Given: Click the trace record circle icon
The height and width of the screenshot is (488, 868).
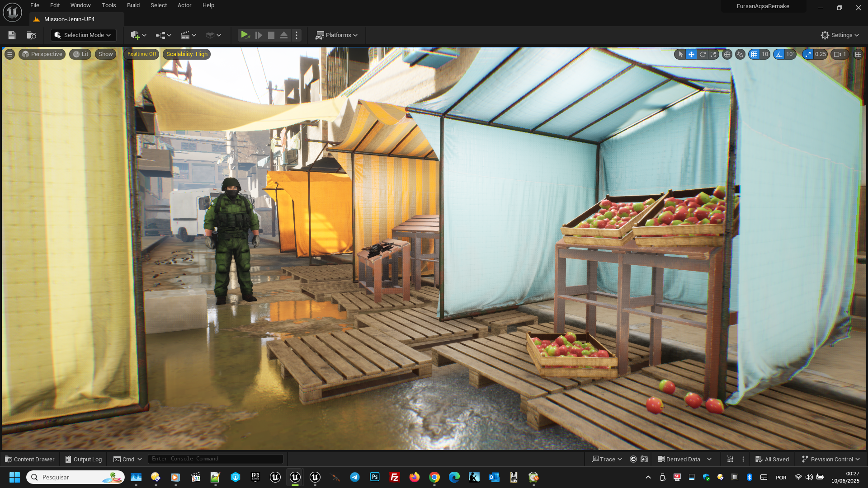Looking at the screenshot, I should 633,459.
